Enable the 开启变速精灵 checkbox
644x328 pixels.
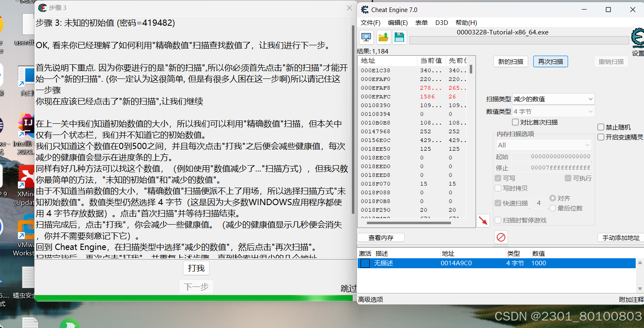click(x=601, y=137)
